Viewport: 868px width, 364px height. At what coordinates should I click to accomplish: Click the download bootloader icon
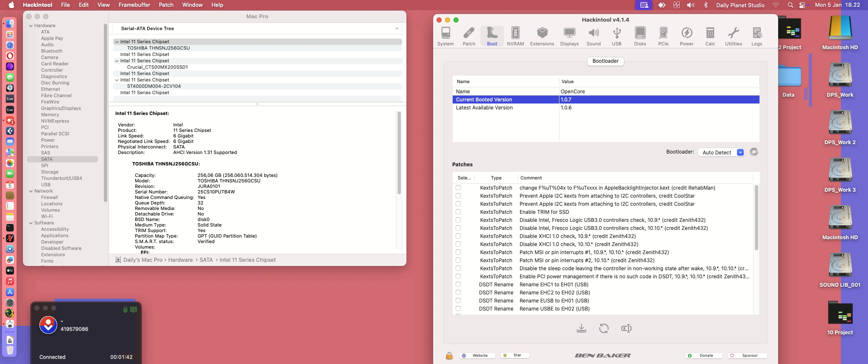coord(581,328)
